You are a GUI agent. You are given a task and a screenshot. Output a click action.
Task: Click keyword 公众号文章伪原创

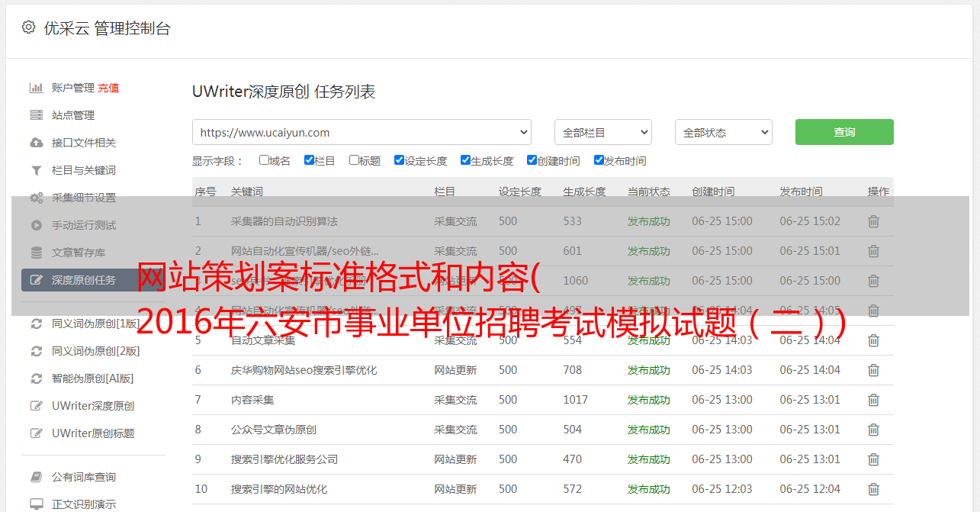click(274, 430)
